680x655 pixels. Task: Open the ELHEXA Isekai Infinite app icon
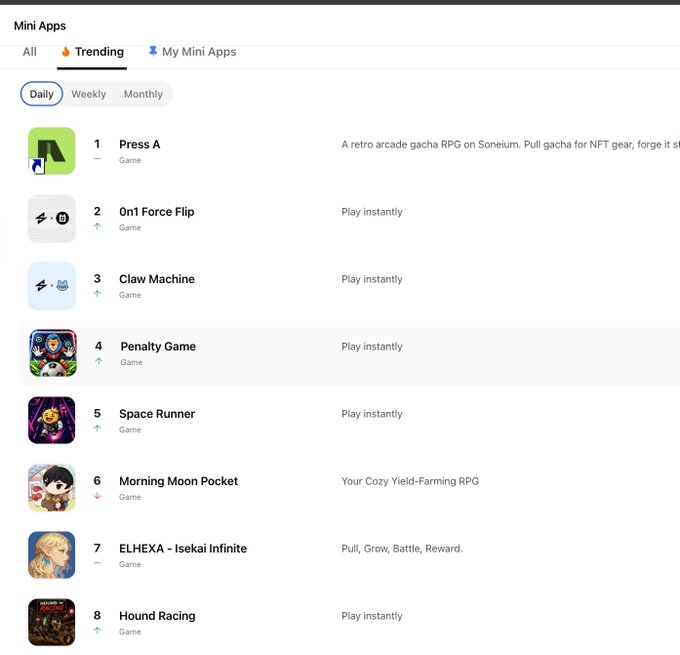[52, 555]
